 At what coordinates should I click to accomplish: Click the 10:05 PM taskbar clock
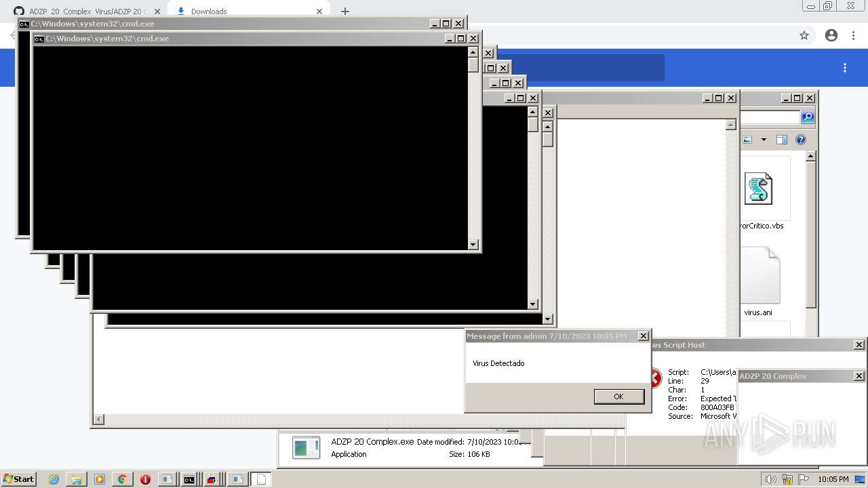pyautogui.click(x=833, y=479)
